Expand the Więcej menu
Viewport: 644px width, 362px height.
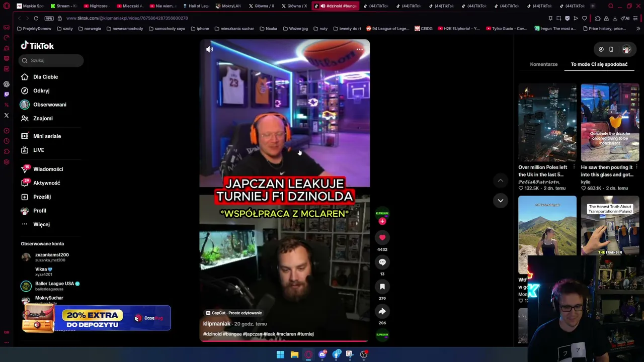pos(35,224)
